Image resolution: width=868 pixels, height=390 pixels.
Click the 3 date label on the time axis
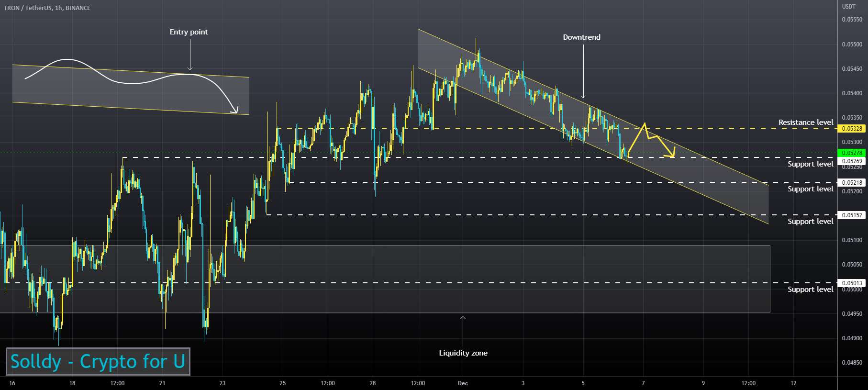[523, 383]
